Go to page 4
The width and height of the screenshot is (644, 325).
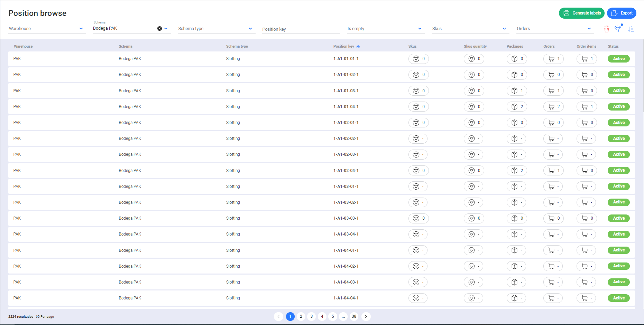click(x=322, y=316)
